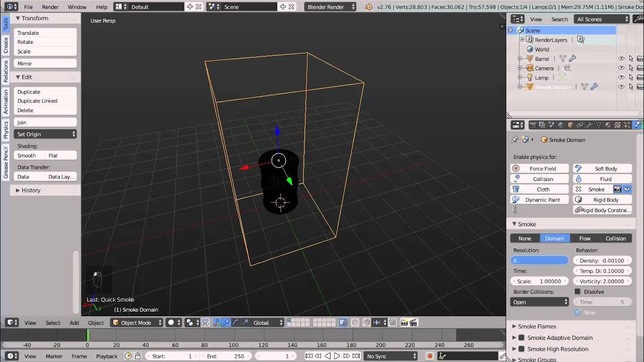Jump to timeline end frame
The height and width of the screenshot is (362, 644).
click(356, 356)
